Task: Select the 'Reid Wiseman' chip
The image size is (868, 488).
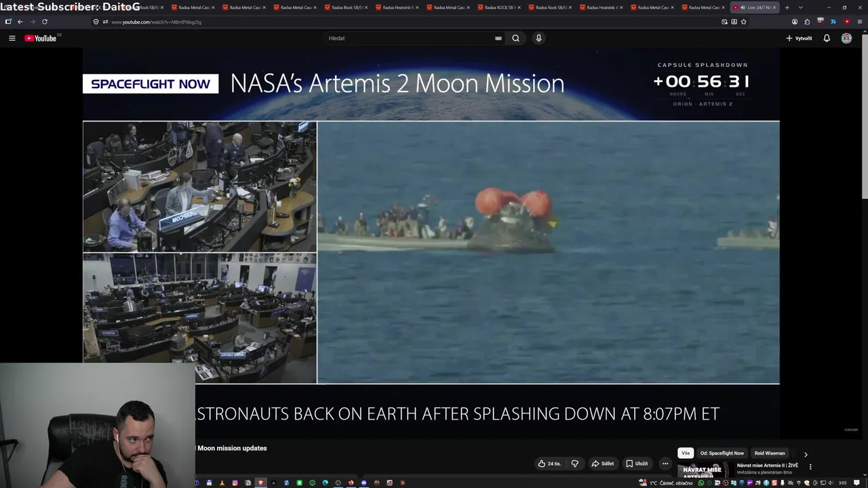Action: [x=770, y=453]
